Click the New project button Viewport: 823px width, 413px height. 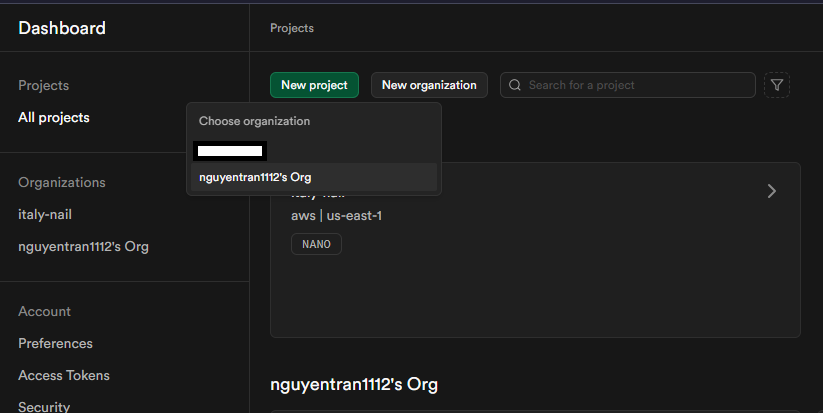tap(314, 85)
